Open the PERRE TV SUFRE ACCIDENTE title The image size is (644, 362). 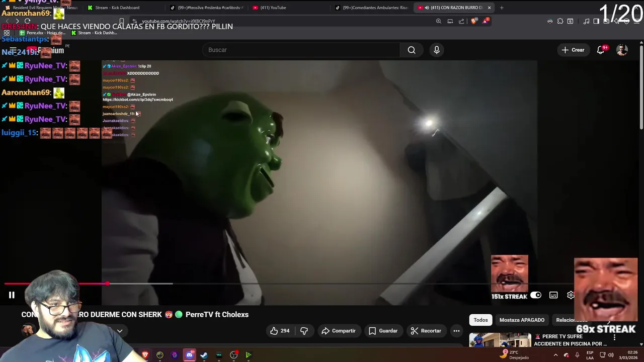[x=571, y=340]
